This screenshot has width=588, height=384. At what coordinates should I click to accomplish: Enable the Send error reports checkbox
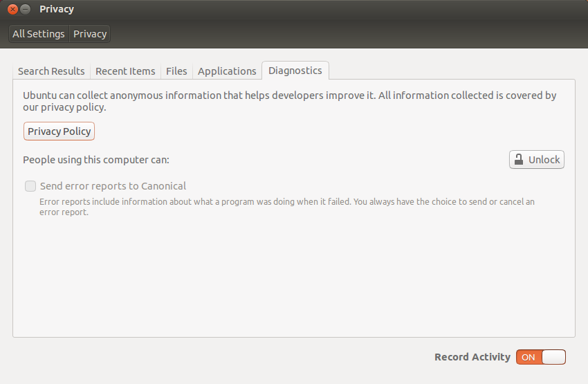(30, 186)
